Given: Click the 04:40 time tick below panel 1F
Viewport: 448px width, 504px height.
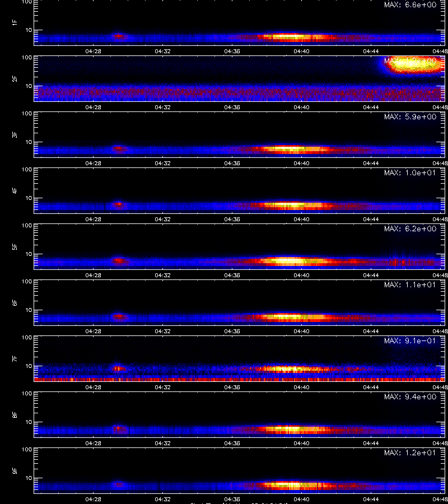Looking at the screenshot, I should (x=301, y=52).
